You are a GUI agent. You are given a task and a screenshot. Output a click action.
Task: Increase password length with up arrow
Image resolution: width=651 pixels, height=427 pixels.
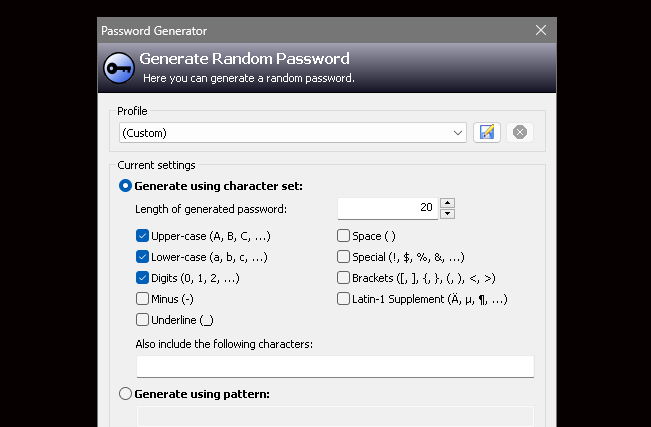447,203
